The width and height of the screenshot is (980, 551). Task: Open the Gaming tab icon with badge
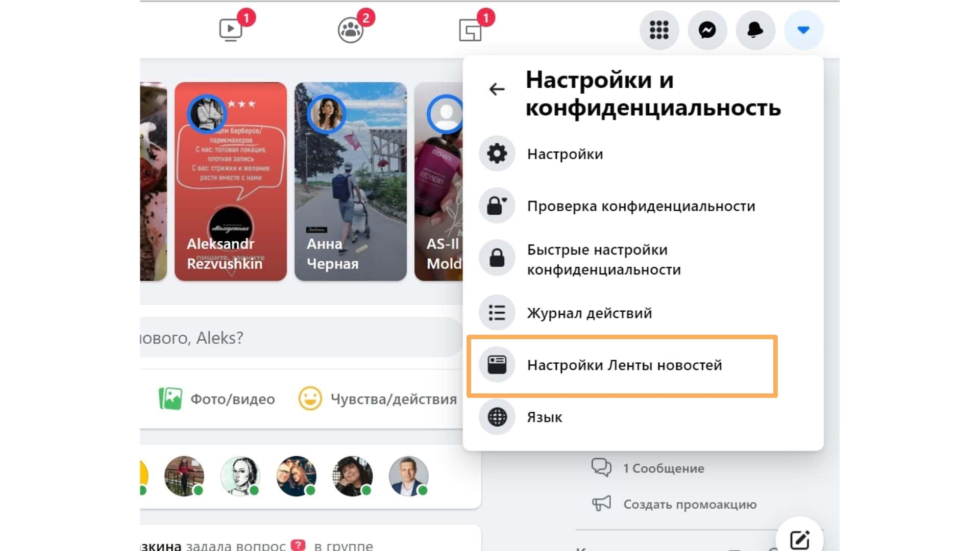coord(470,30)
